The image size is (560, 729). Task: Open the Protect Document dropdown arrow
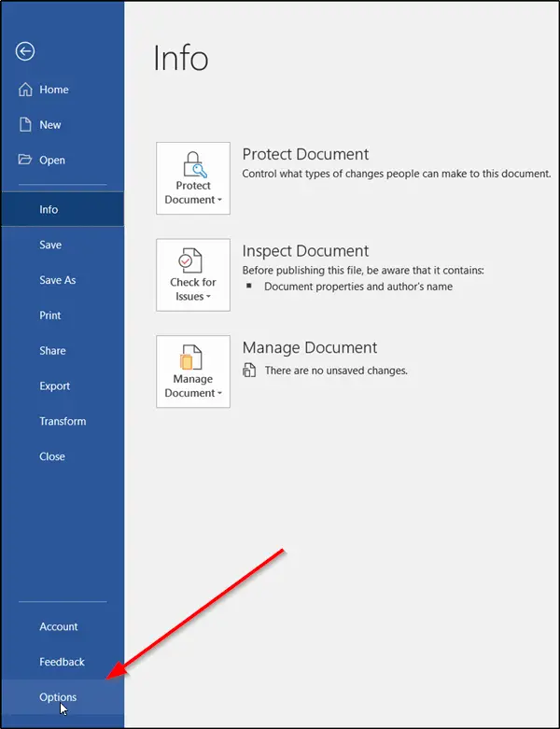(x=220, y=200)
